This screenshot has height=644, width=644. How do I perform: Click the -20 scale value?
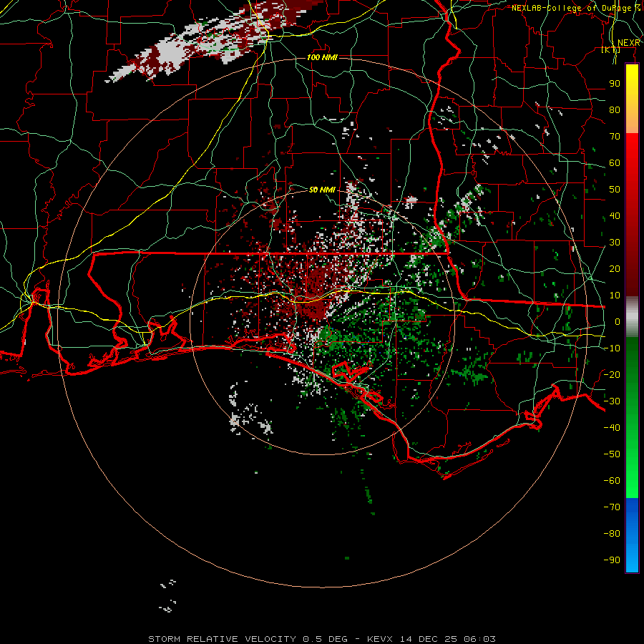[612, 375]
